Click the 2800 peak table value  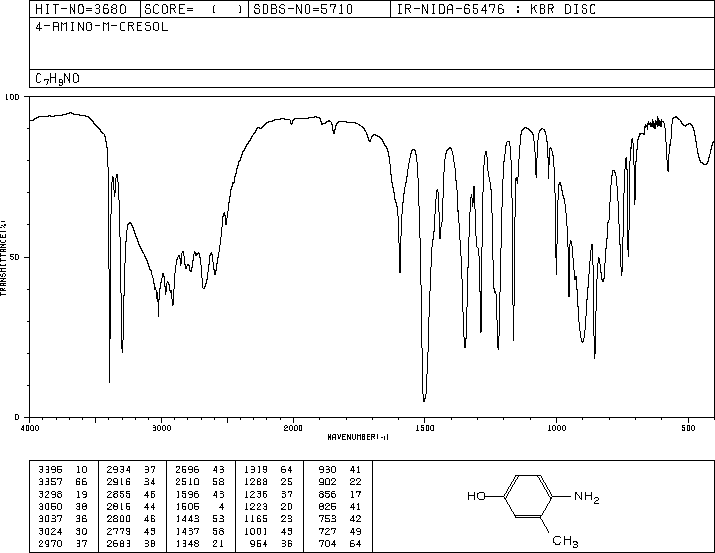point(119,519)
